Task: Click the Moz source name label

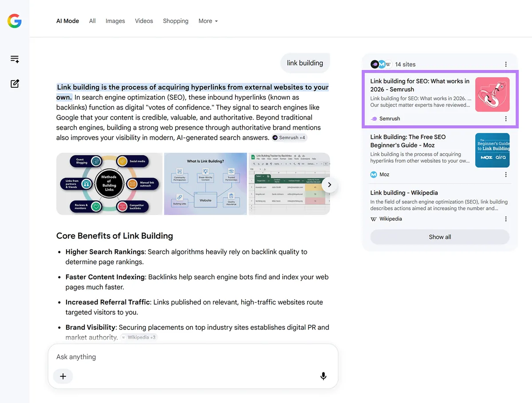Action: [x=384, y=175]
